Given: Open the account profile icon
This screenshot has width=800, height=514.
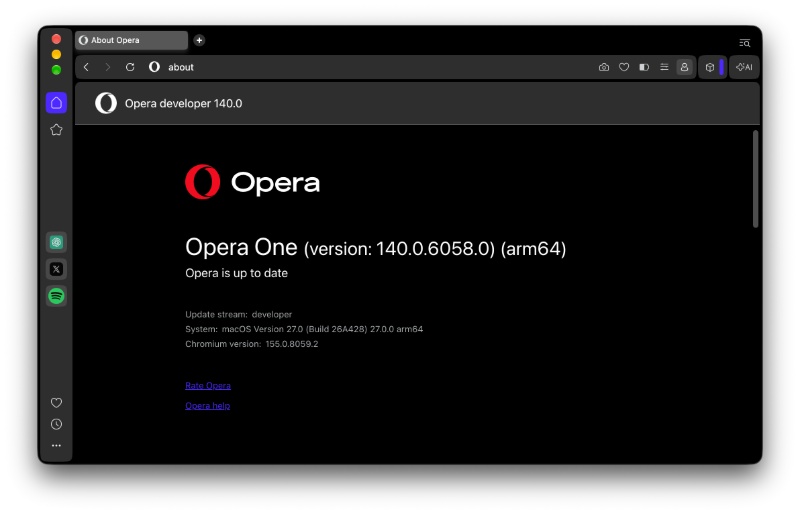Looking at the screenshot, I should (684, 67).
